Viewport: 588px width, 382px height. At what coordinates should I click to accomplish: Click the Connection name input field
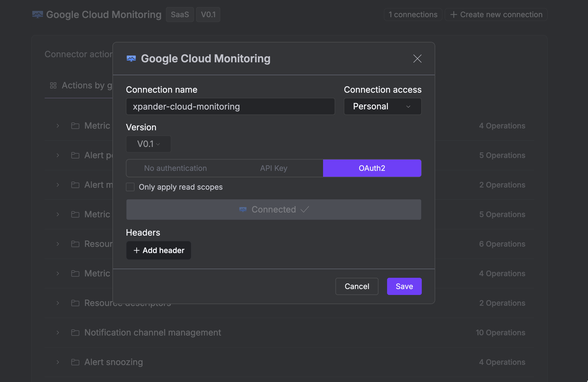(230, 107)
